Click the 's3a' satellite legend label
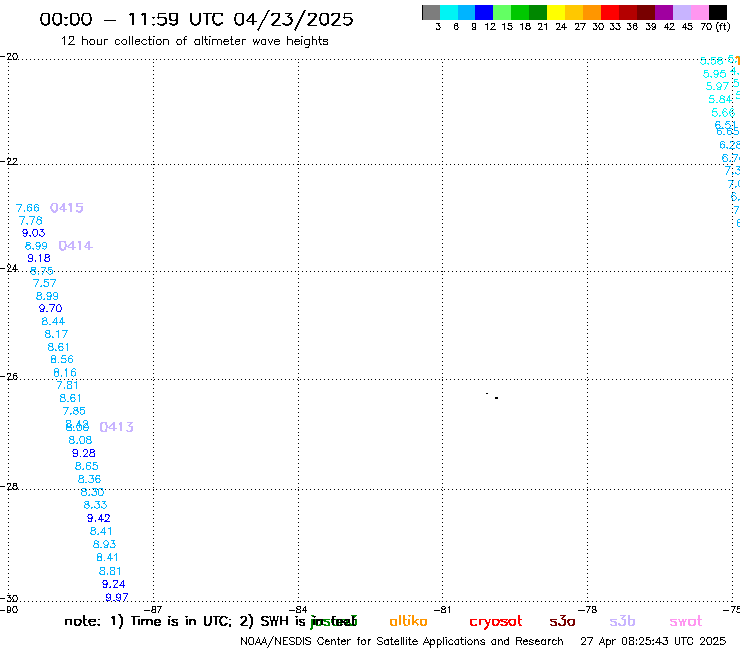 pyautogui.click(x=562, y=621)
